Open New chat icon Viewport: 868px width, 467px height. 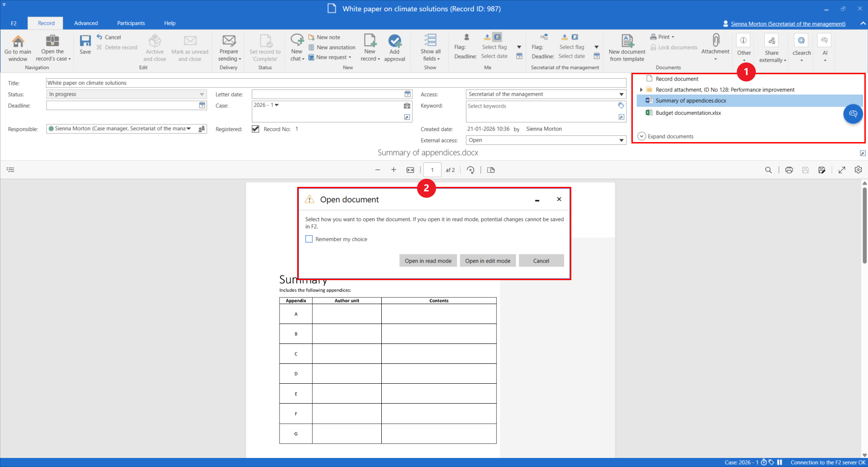(297, 40)
